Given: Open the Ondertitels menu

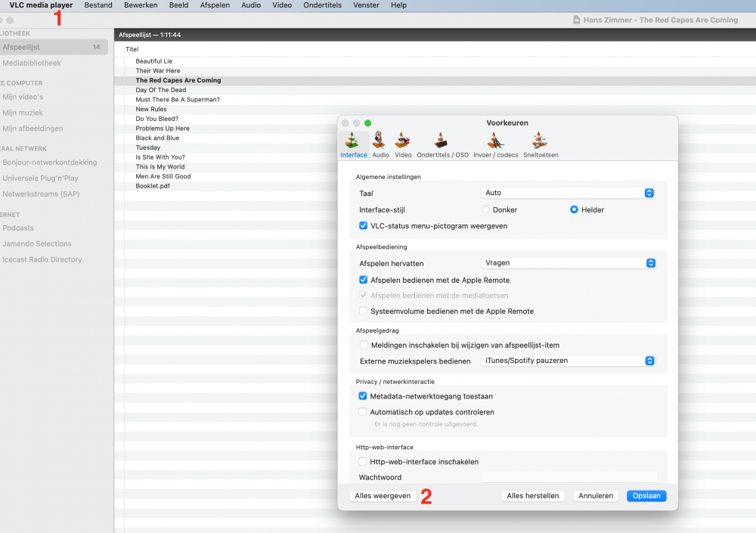Looking at the screenshot, I should (322, 5).
